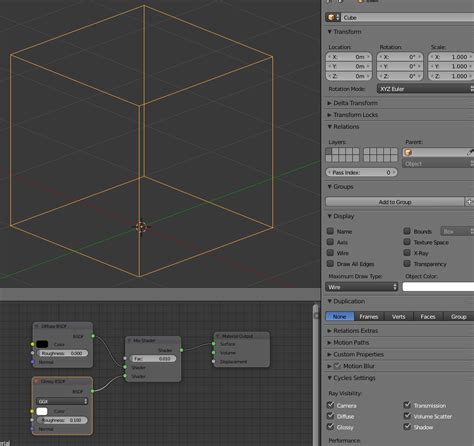Enable the X-Ray display checkbox
474x446 pixels.
[407, 253]
